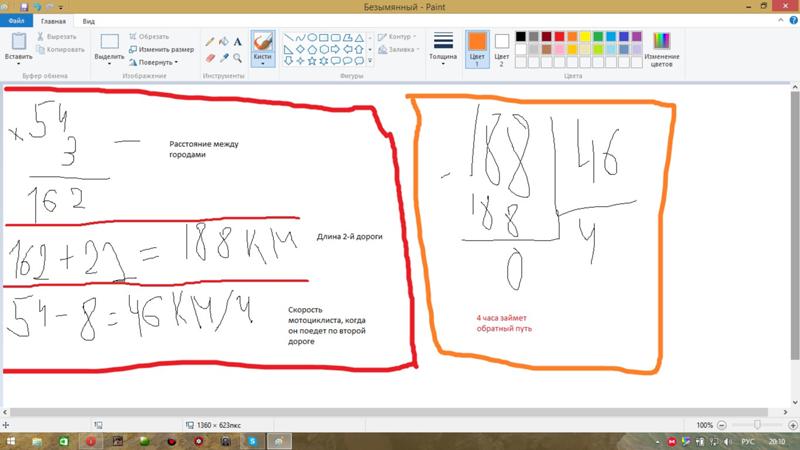Select the Eraser tool
Image resolution: width=800 pixels, height=450 pixels.
pos(210,56)
